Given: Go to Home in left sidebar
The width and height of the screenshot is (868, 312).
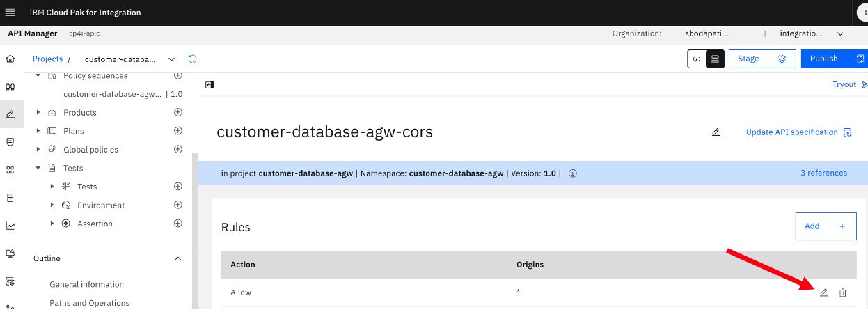Looking at the screenshot, I should point(10,58).
